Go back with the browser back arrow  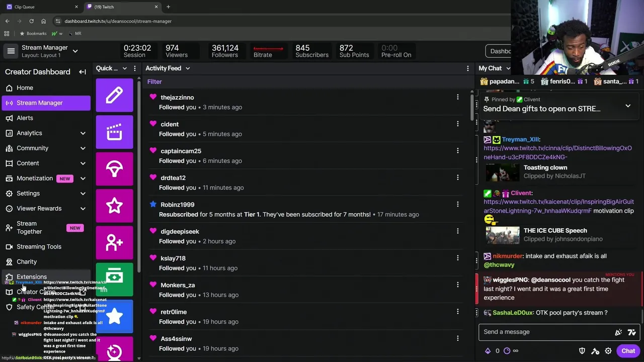pos(7,21)
